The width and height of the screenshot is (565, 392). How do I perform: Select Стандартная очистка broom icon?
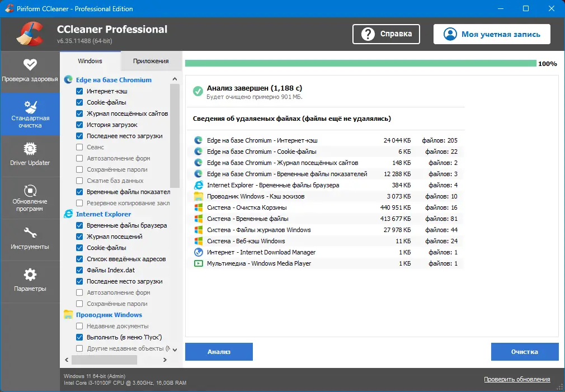pos(30,107)
